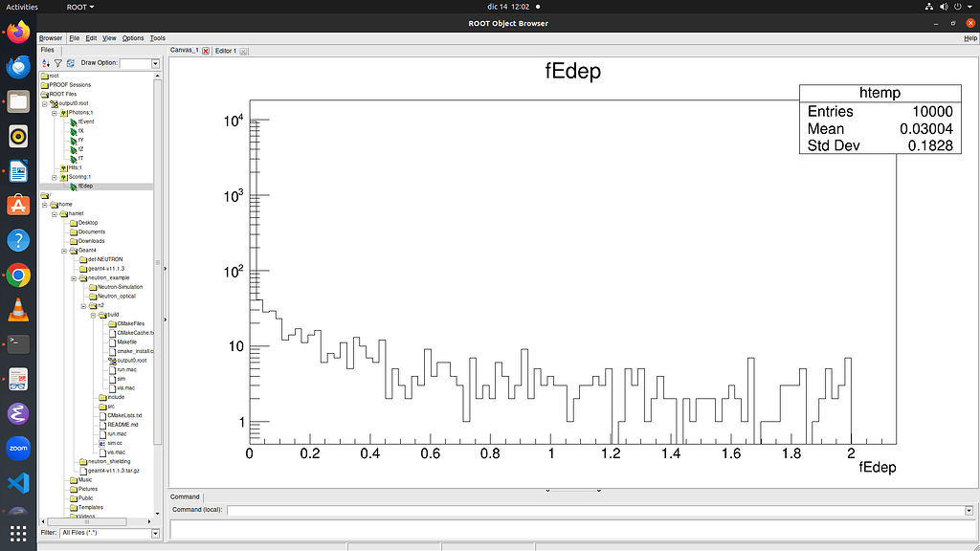
Task: Select the Command tab at the bottom
Action: 184,496
